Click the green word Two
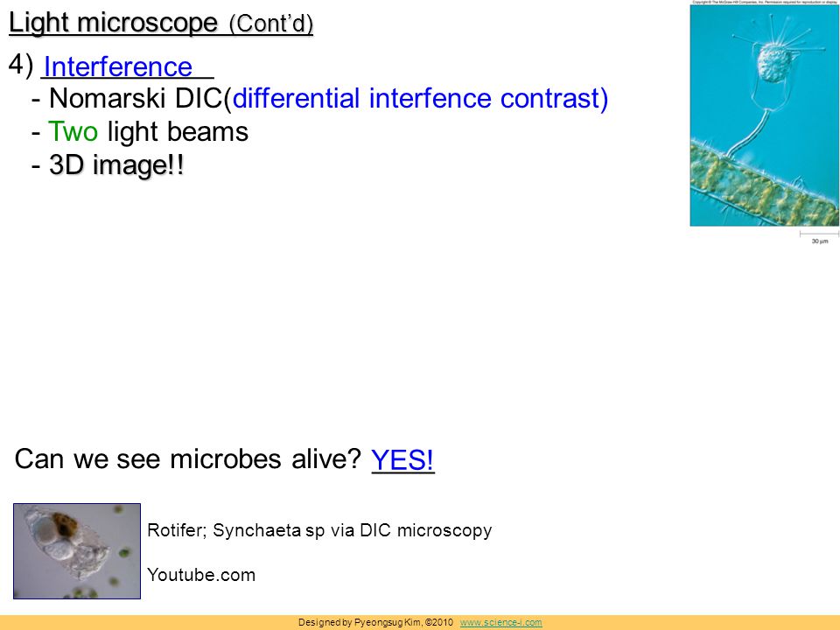This screenshot has height=630, width=840. pyautogui.click(x=73, y=132)
